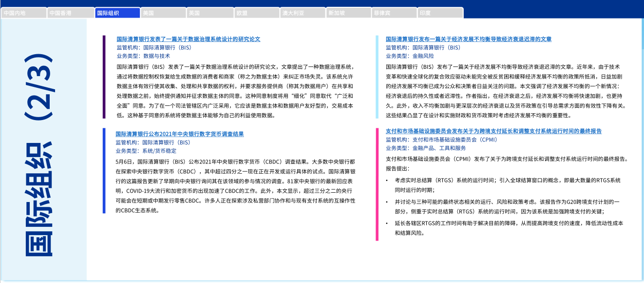This screenshot has height=283, width=644.
Task: Select the active 国际组织 tab
Action: (x=117, y=13)
